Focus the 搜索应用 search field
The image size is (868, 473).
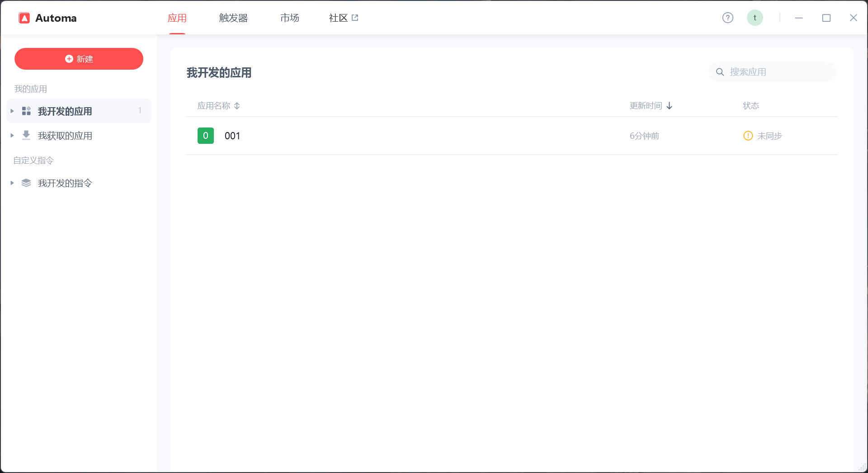click(773, 72)
